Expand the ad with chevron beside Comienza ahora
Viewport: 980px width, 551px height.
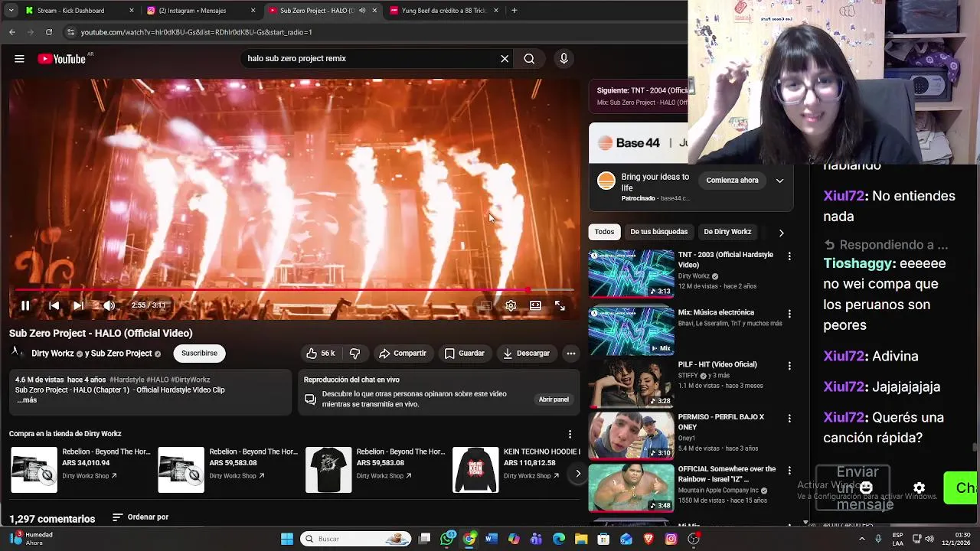pyautogui.click(x=779, y=181)
